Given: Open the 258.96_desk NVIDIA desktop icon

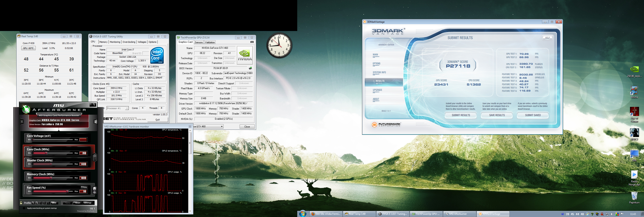Looking at the screenshot, I should pyautogui.click(x=634, y=71).
